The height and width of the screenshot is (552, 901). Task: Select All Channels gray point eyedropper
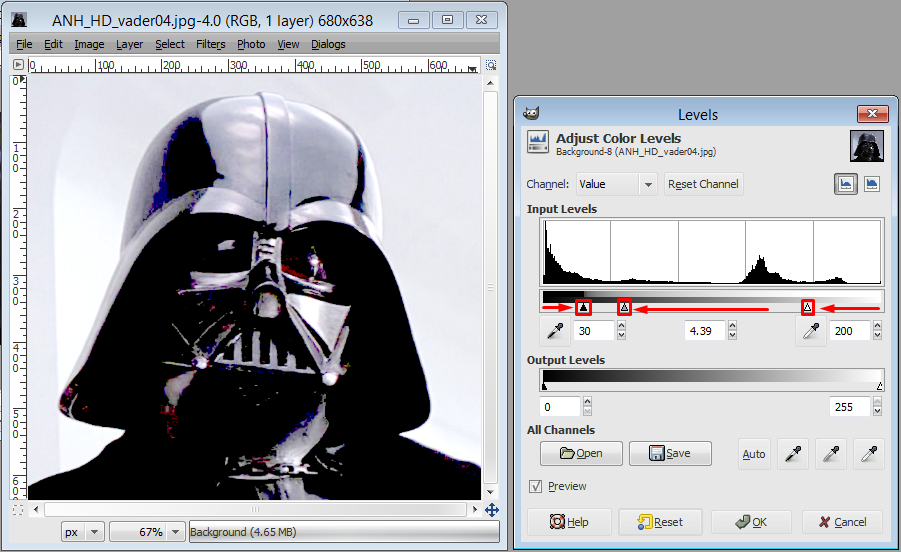tap(831, 454)
